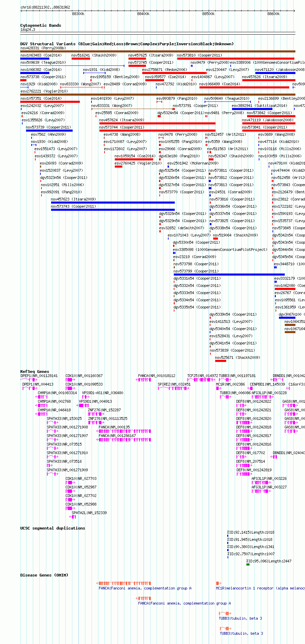Select the TCF25|NM_014972 gene

[203, 376]
